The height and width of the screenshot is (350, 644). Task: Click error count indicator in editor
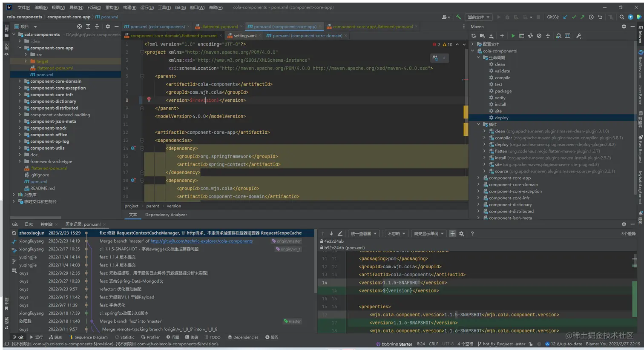(x=436, y=44)
